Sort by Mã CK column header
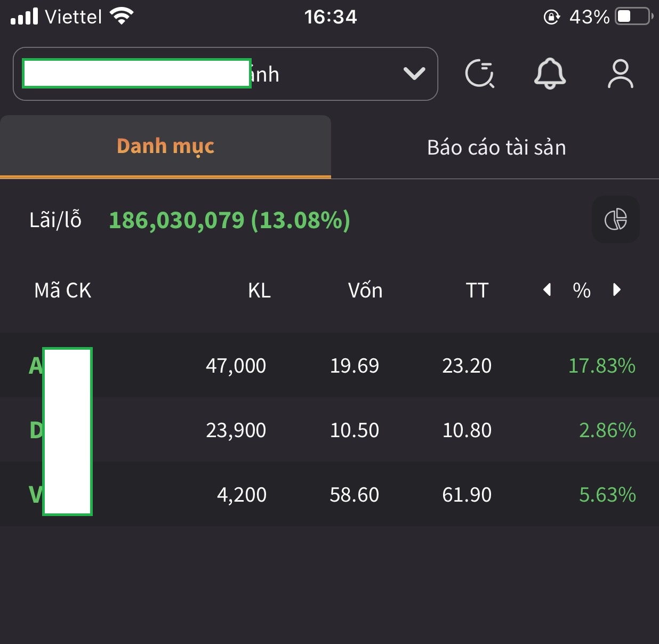Viewport: 659px width, 644px height. [x=62, y=291]
